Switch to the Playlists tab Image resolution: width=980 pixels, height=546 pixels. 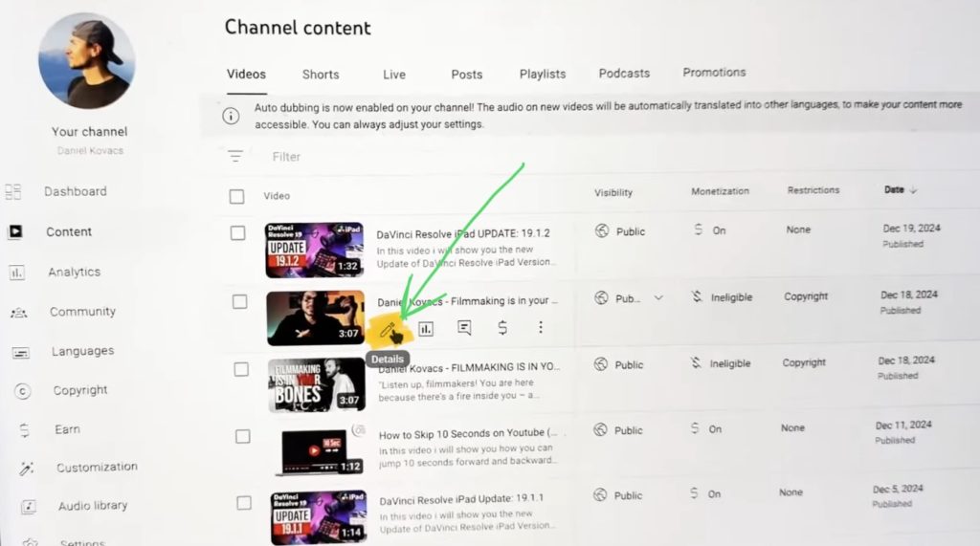(543, 74)
